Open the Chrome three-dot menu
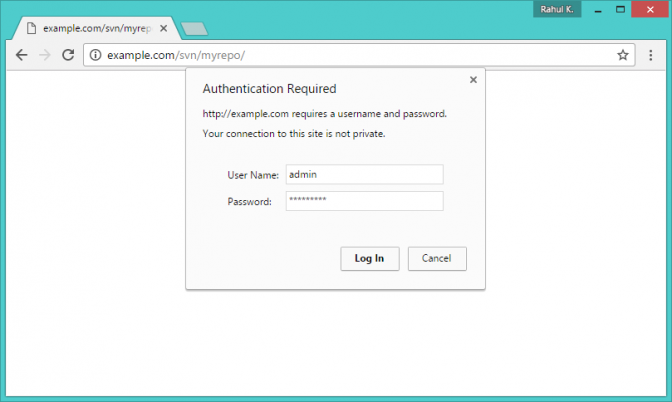 [x=651, y=55]
